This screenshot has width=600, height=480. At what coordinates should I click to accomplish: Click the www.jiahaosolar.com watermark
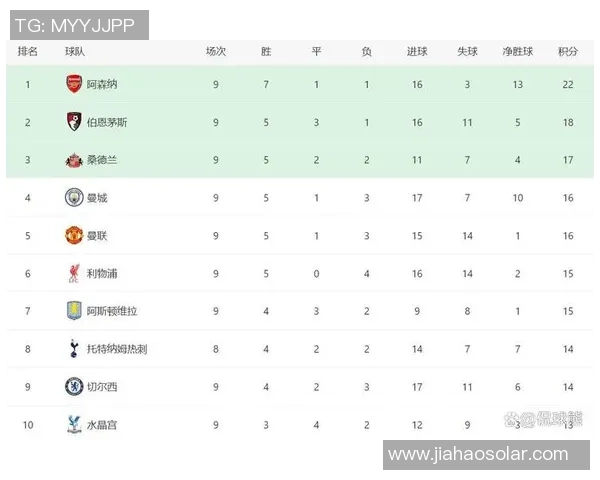pos(478,455)
